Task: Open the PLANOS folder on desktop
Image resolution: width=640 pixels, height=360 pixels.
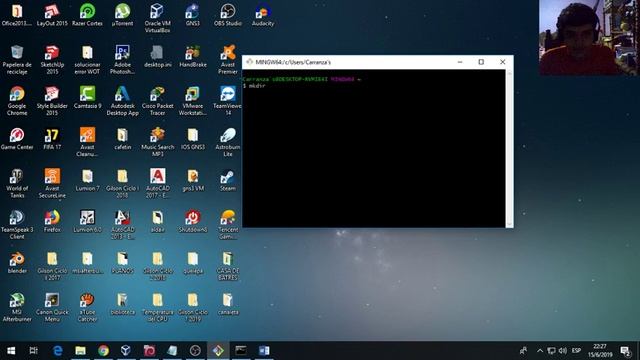Action: (x=122, y=263)
